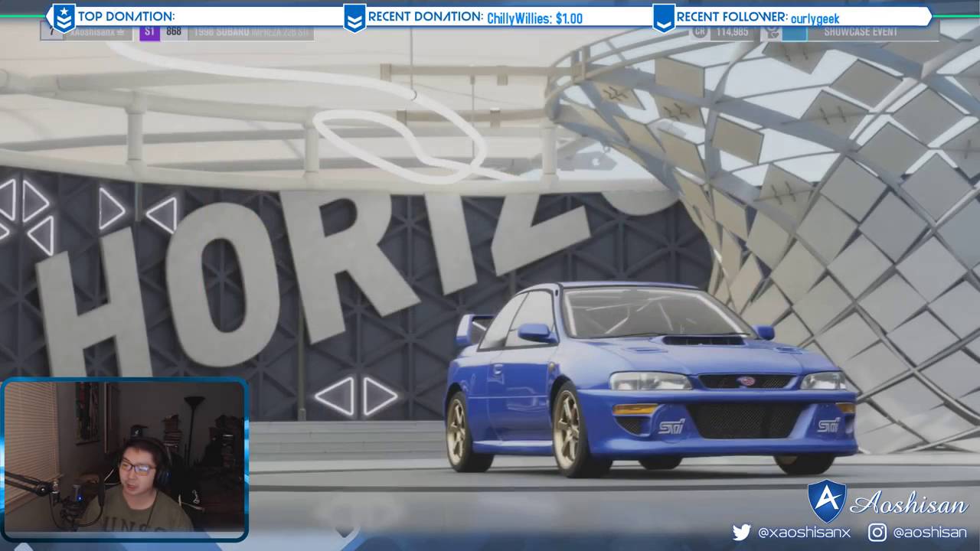Select the @xaoshisanx Twitter handle
This screenshot has height=551, width=980.
(804, 532)
